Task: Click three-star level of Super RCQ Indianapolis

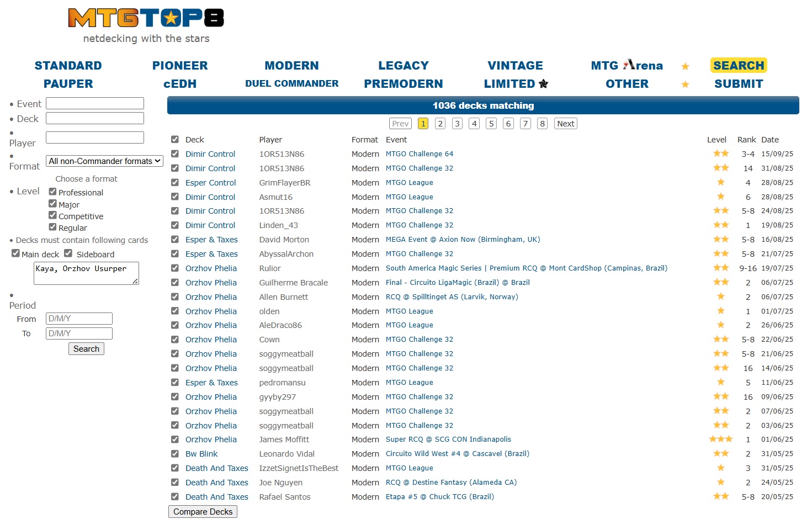Action: (721, 439)
